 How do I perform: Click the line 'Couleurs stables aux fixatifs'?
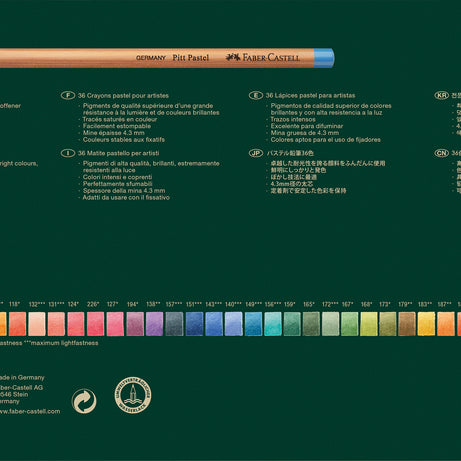124,140
